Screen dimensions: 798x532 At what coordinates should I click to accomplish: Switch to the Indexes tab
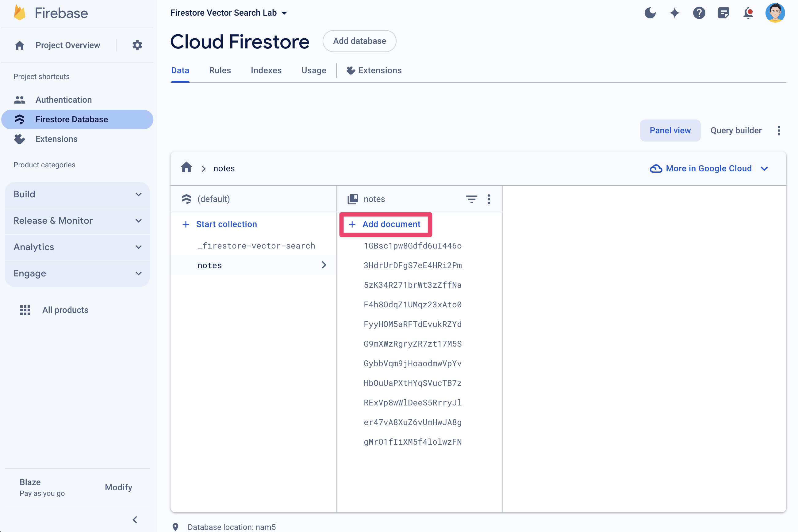coord(266,71)
